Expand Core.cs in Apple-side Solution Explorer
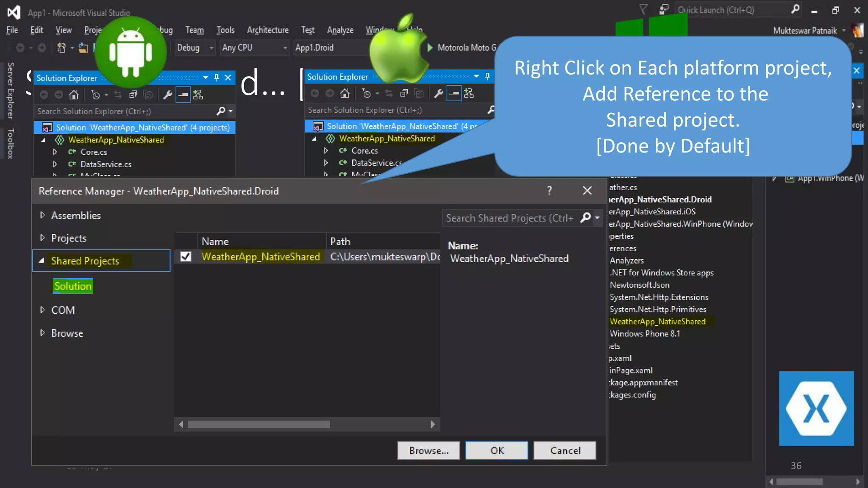868x488 pixels. [326, 150]
